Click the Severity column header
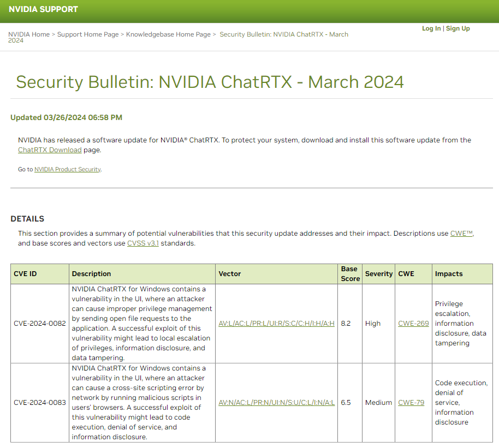The image size is (499, 448). 379,274
